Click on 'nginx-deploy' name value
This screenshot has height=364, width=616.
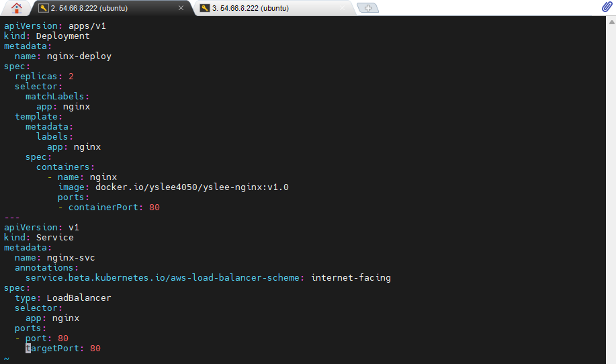79,56
